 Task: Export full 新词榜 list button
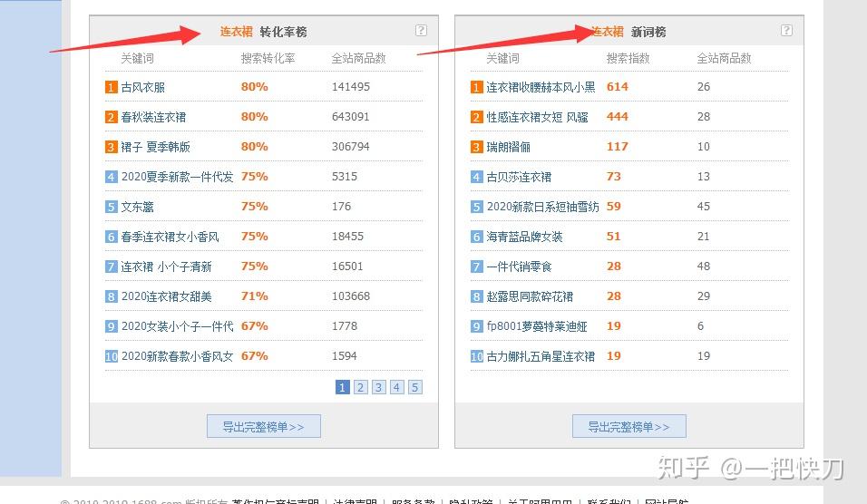pos(629,426)
